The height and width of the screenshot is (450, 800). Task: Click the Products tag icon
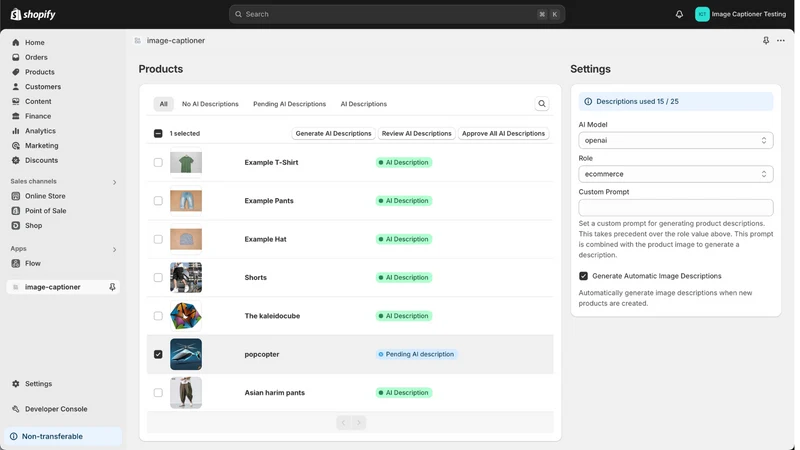16,72
